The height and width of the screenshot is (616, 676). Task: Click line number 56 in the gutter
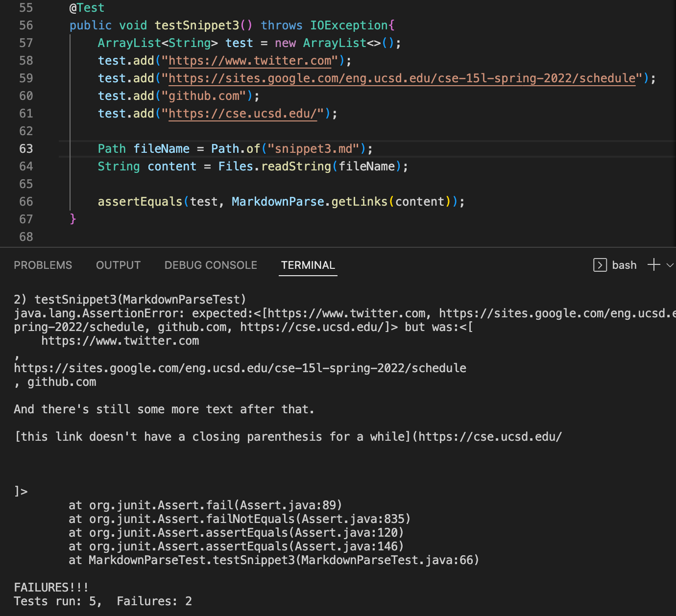click(26, 25)
